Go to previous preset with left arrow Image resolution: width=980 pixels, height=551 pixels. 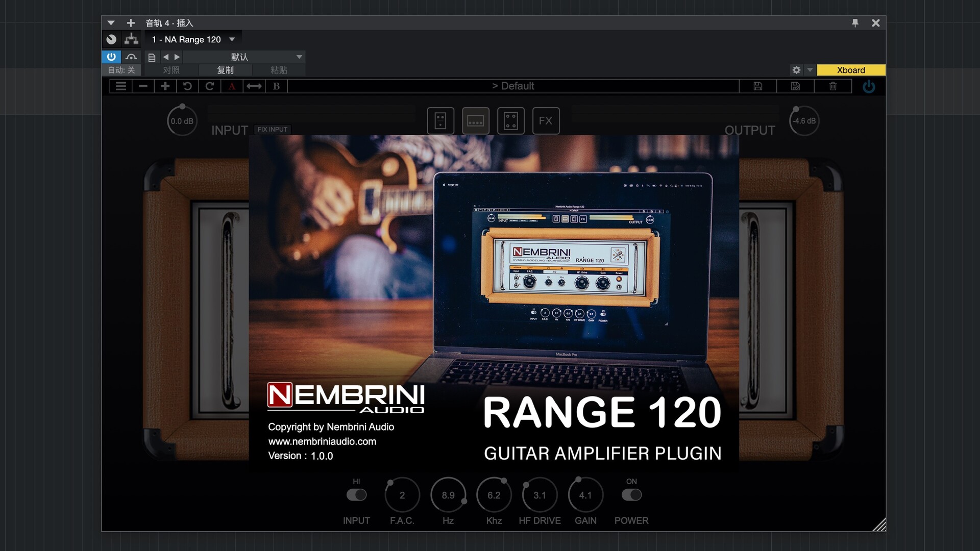click(x=165, y=57)
